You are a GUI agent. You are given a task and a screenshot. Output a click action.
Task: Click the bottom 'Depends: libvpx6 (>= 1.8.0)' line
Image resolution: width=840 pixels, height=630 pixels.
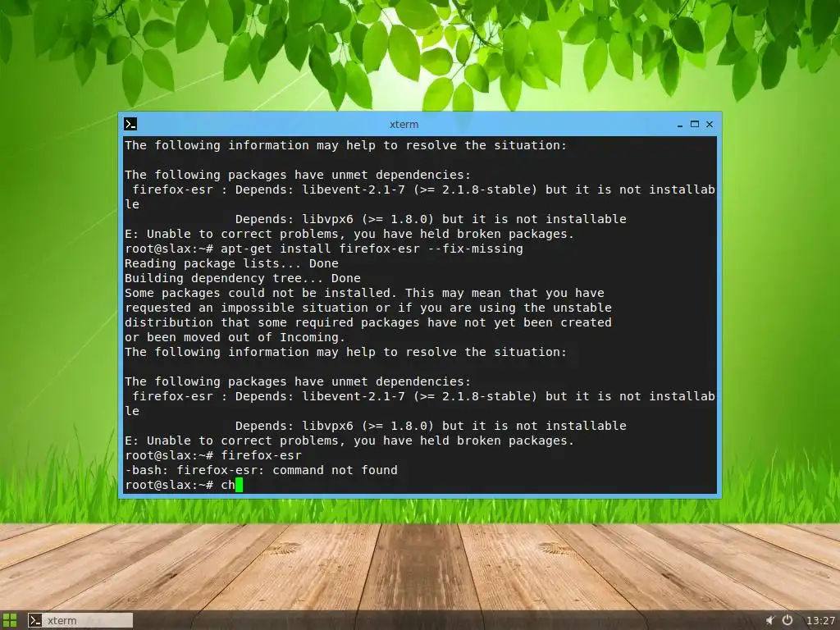(x=431, y=426)
